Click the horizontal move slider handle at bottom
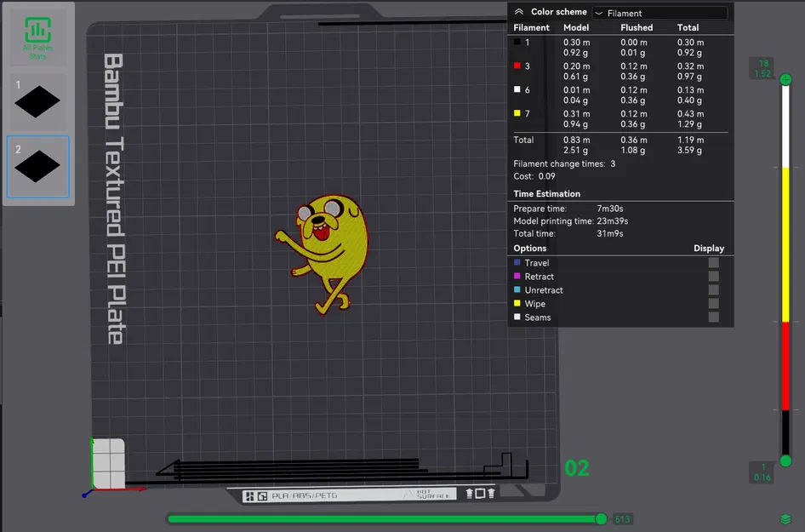Viewport: 805px width, 532px height. (x=602, y=518)
